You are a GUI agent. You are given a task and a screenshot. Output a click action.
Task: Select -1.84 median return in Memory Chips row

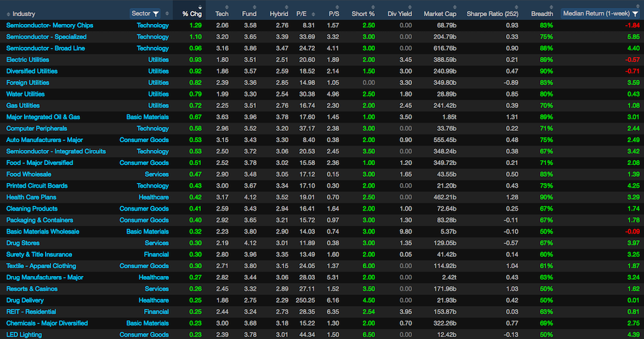pos(632,25)
